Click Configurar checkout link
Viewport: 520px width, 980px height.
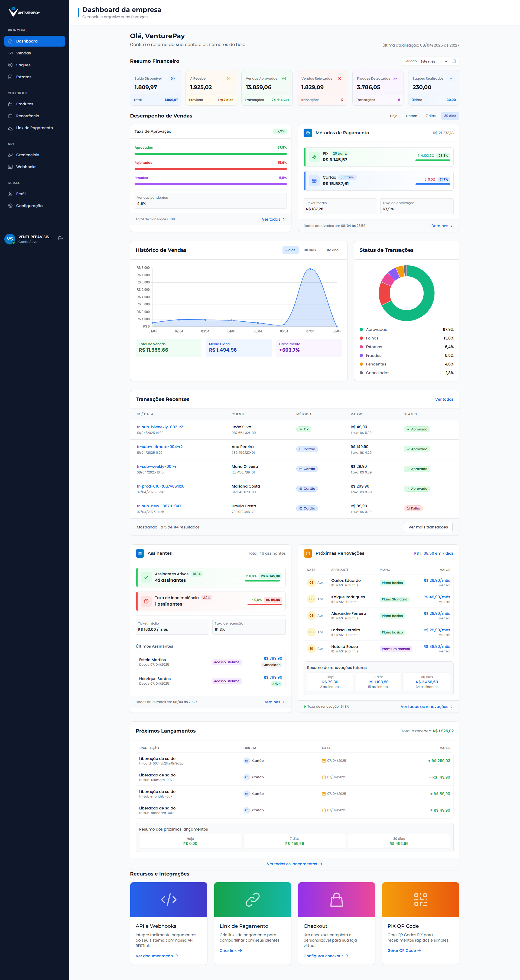326,956
